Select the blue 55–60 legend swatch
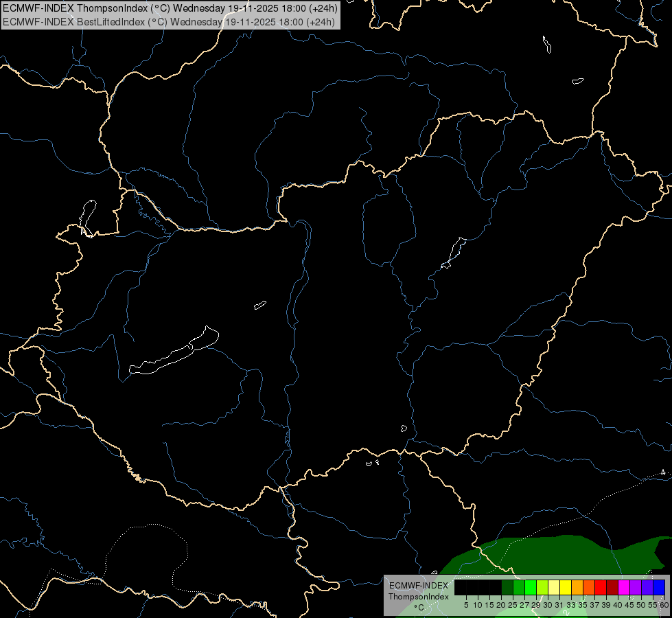This screenshot has width=672, height=618. (659, 587)
